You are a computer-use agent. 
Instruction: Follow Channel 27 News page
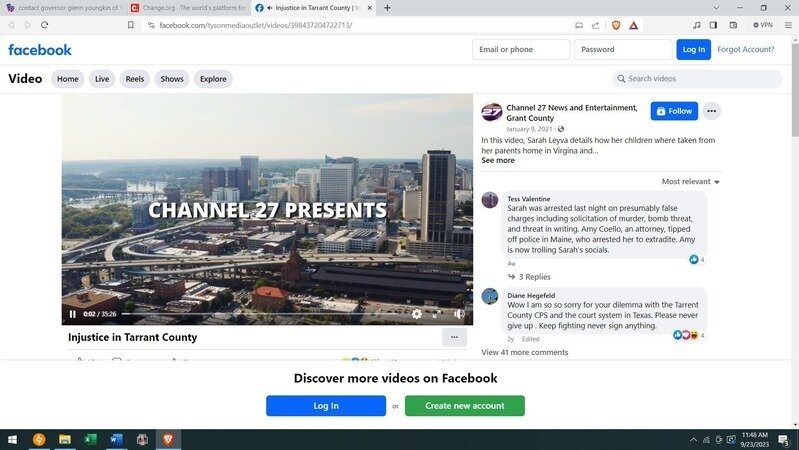pos(674,111)
